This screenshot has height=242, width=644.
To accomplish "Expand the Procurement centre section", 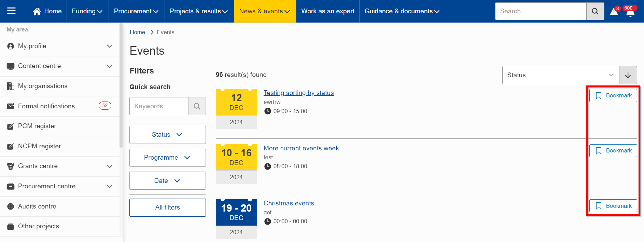I will (x=110, y=186).
